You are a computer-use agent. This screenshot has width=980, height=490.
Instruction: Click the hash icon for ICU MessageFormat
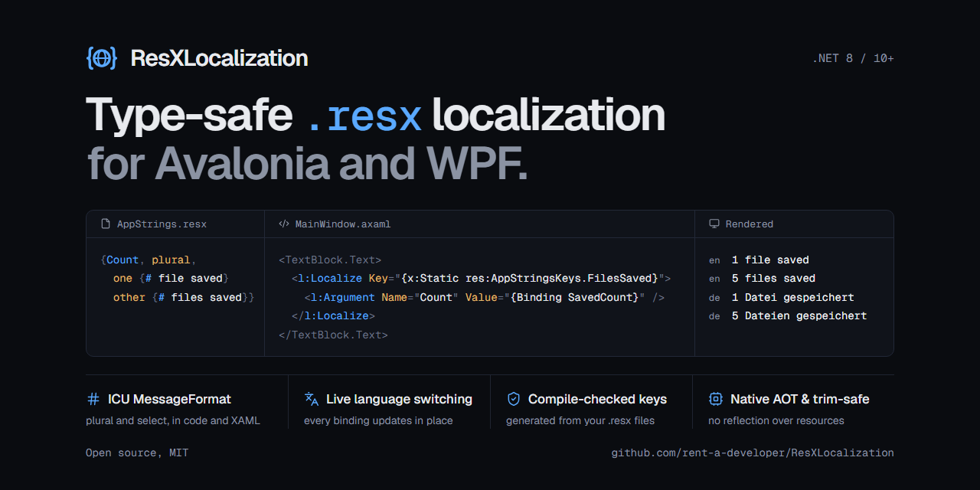pyautogui.click(x=93, y=399)
